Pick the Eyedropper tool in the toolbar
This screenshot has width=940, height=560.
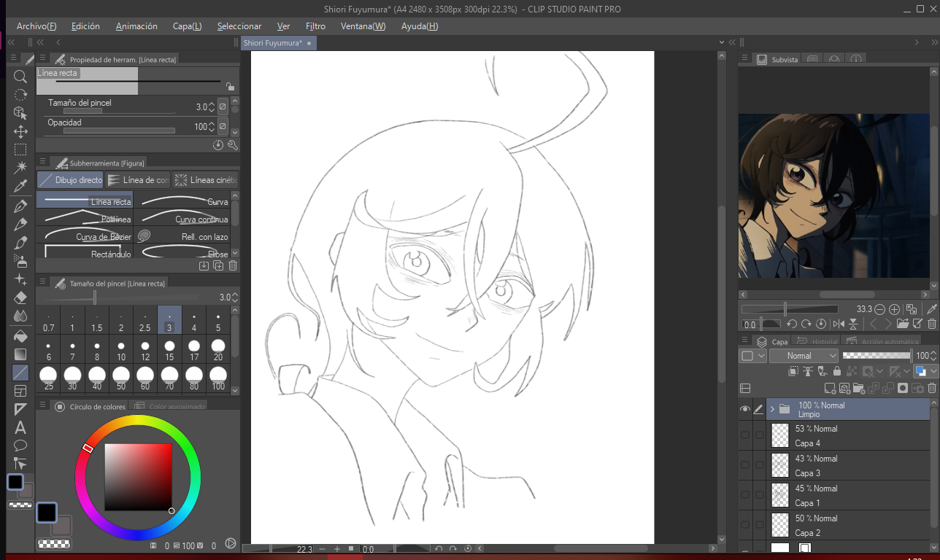(20, 187)
